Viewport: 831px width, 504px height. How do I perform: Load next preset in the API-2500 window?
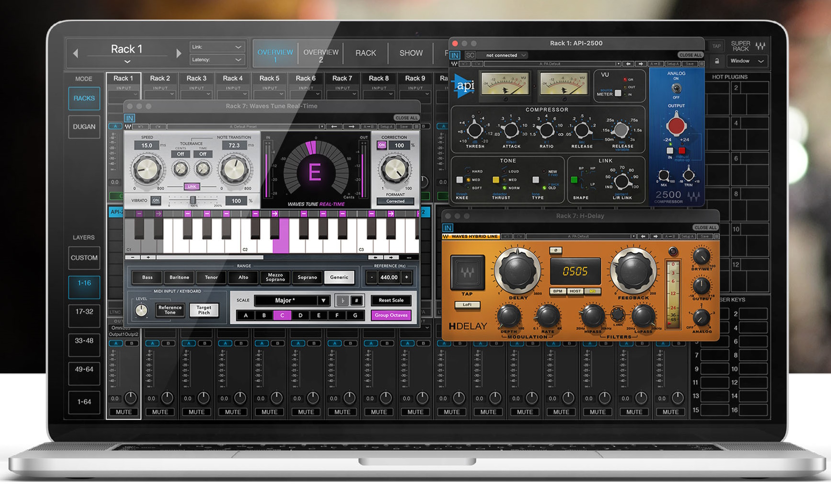click(x=641, y=64)
